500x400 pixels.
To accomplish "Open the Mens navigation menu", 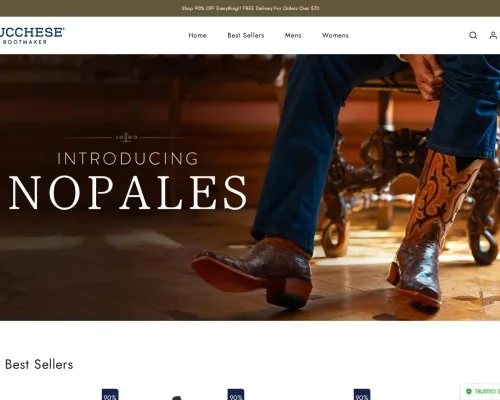I will [293, 35].
